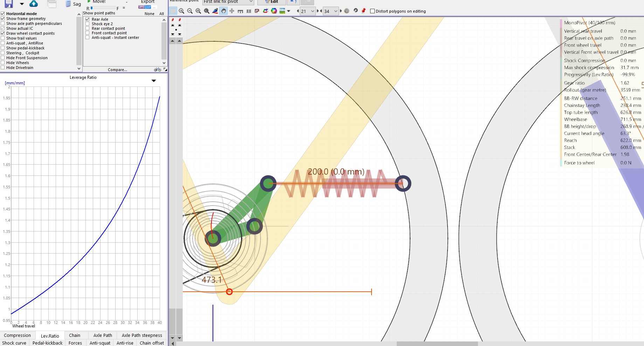The height and width of the screenshot is (346, 644).
Task: Open the Anti-squat tab
Action: pos(100,343)
